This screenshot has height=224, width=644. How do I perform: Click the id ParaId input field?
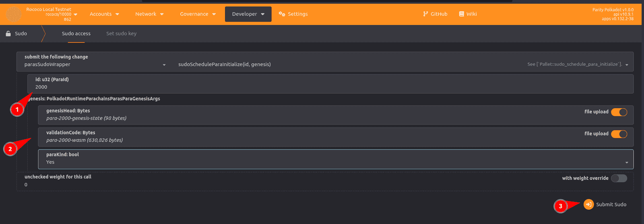click(330, 84)
